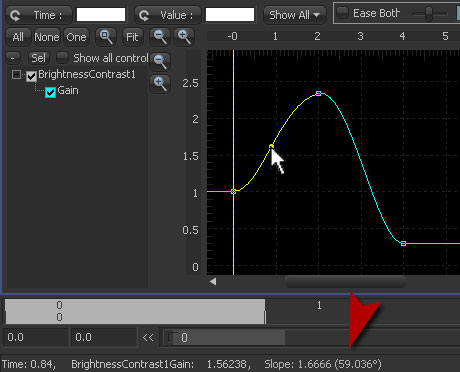Screen dimensions: 460x372
Task: Click the vertical zoom in magnifier icon
Action: click(x=160, y=83)
